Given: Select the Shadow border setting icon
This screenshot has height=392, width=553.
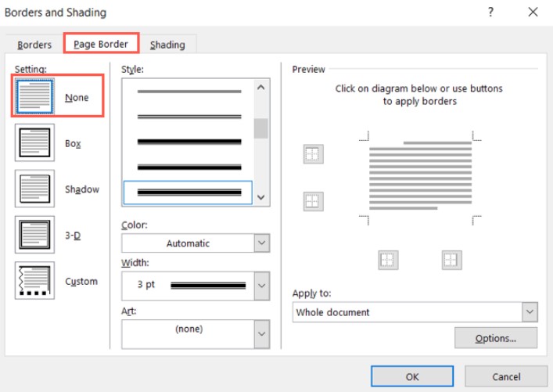Looking at the screenshot, I should [34, 189].
